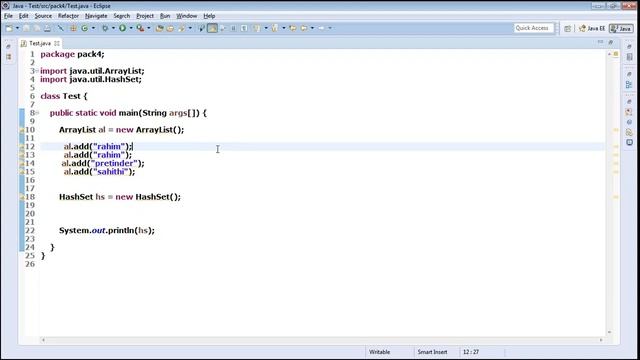This screenshot has width=640, height=360.
Task: Click the Writable status entry
Action: 380,352
